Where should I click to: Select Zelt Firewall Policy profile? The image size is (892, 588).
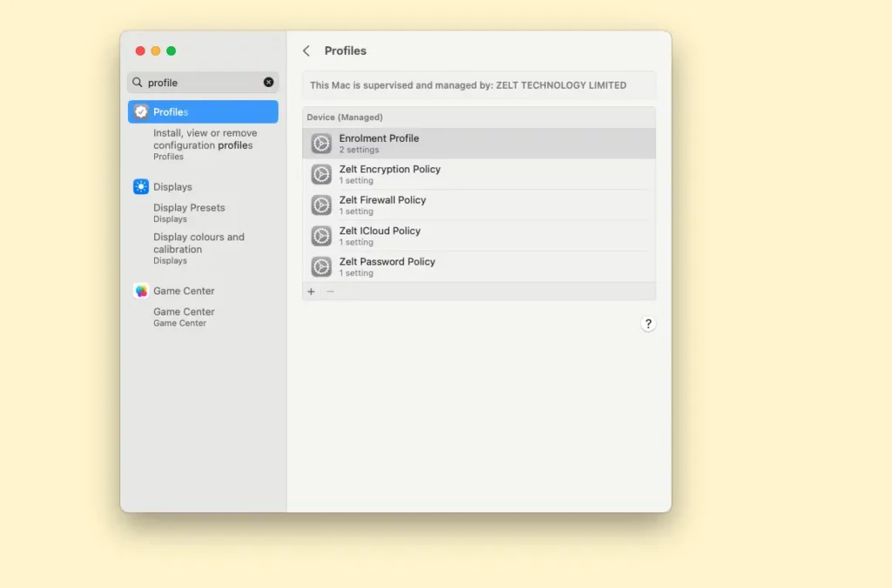(479, 205)
